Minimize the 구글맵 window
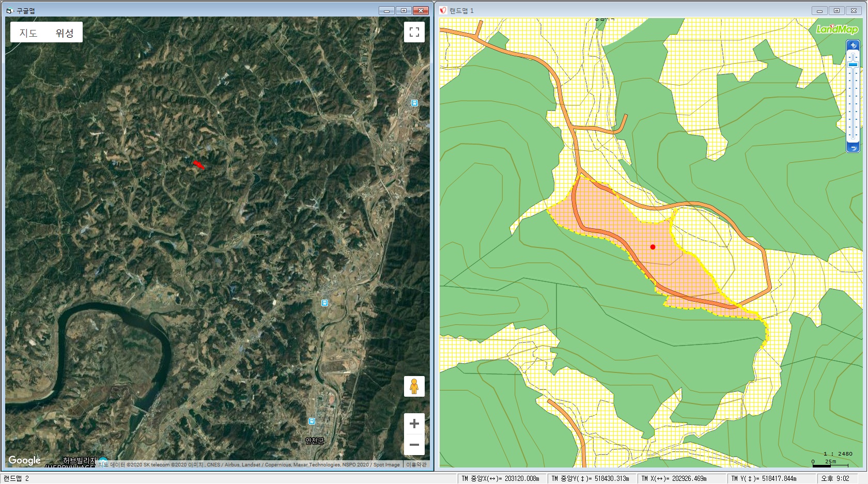868x484 pixels. click(386, 10)
